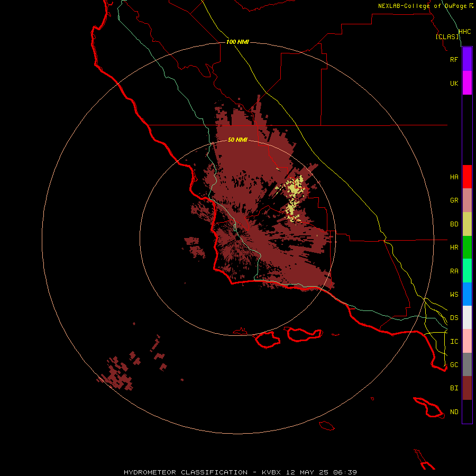Click the light pink IC swatch
The image size is (476, 476).
point(467,341)
